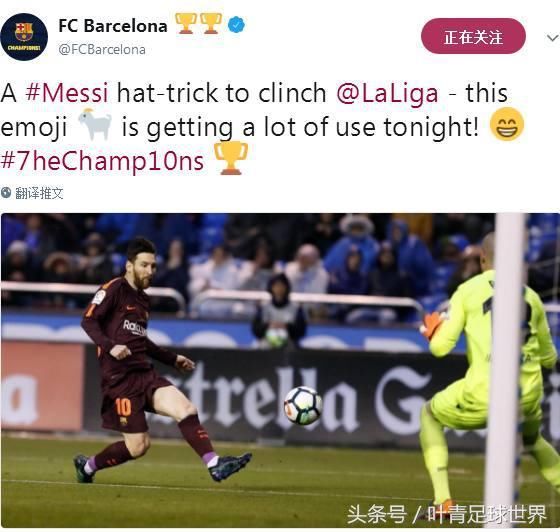Image resolution: width=560 pixels, height=532 pixels.
Task: Toggle the 正在关注 following button
Action: (473, 36)
